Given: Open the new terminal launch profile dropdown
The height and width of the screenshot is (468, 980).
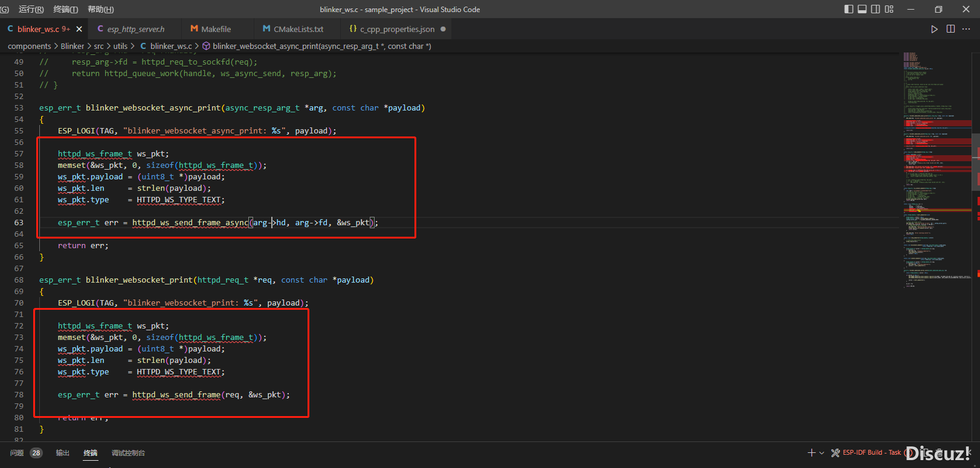Looking at the screenshot, I should [822, 453].
